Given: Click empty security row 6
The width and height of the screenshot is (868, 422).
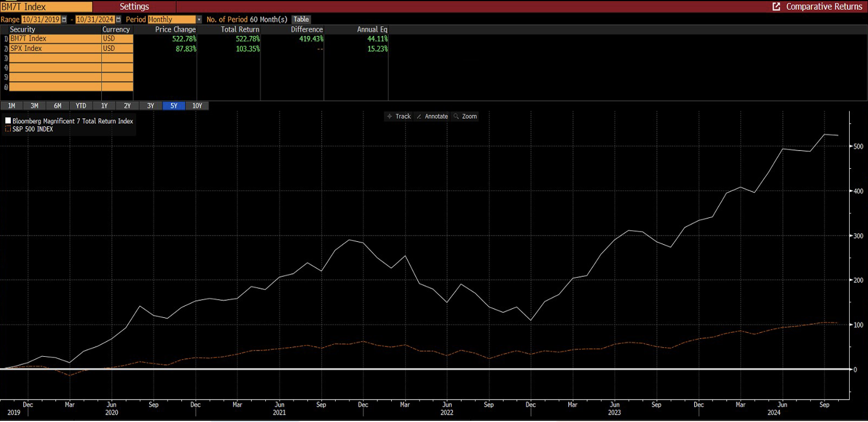Looking at the screenshot, I should 55,87.
